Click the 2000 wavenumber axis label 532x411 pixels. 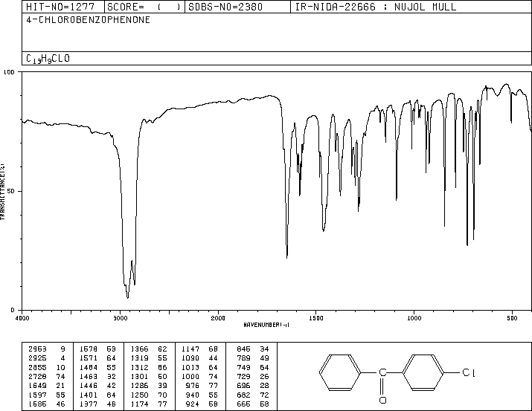click(218, 318)
